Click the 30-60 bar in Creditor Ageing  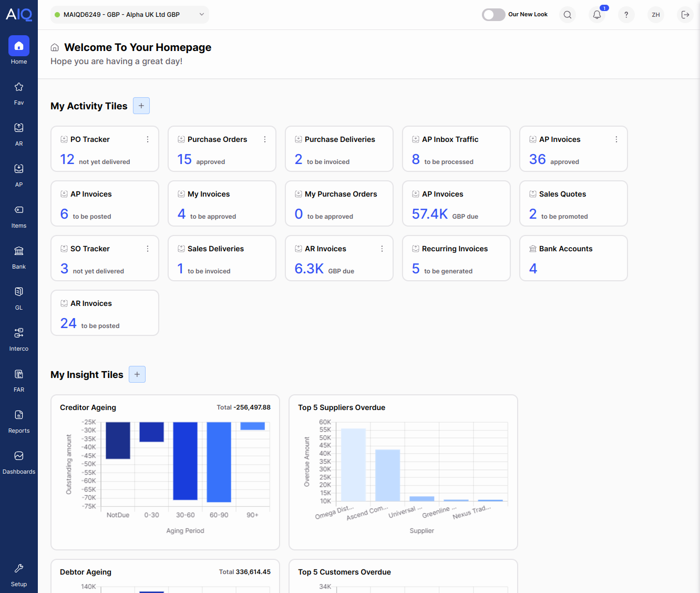coord(186,461)
